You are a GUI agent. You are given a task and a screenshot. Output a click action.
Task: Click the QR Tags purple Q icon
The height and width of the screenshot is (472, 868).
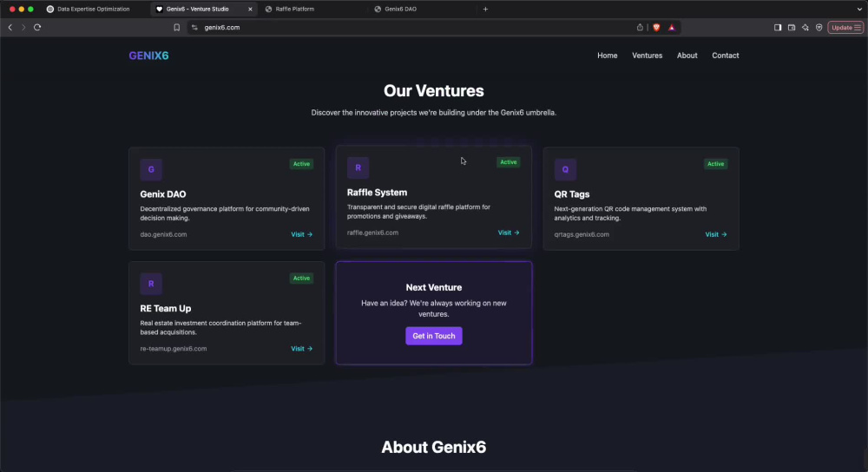565,169
